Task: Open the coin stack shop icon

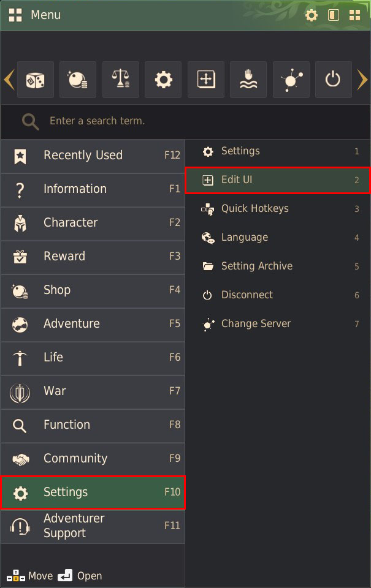Action: tap(77, 80)
